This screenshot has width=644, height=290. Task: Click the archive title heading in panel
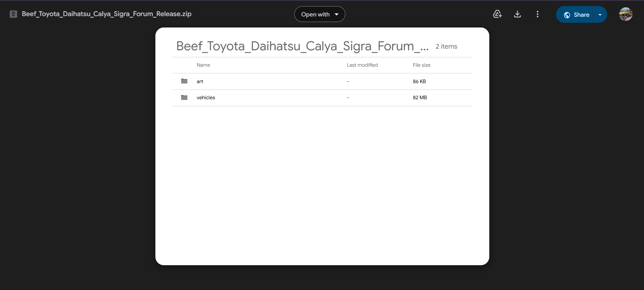[302, 46]
